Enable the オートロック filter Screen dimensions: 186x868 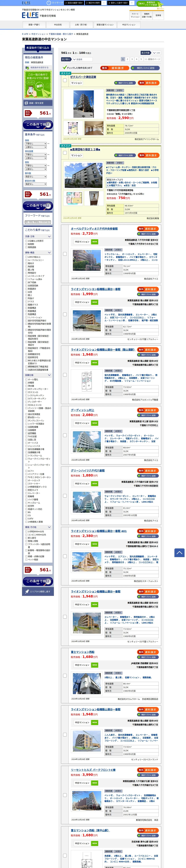26,480
